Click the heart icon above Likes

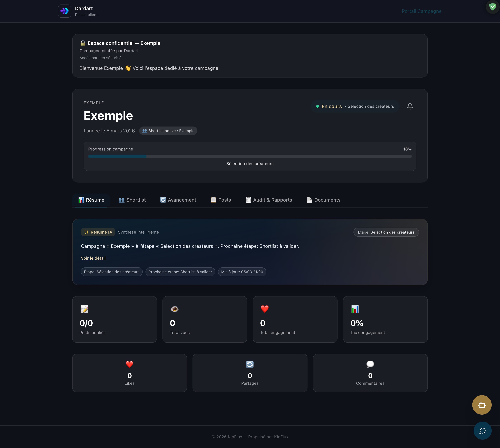(129, 364)
